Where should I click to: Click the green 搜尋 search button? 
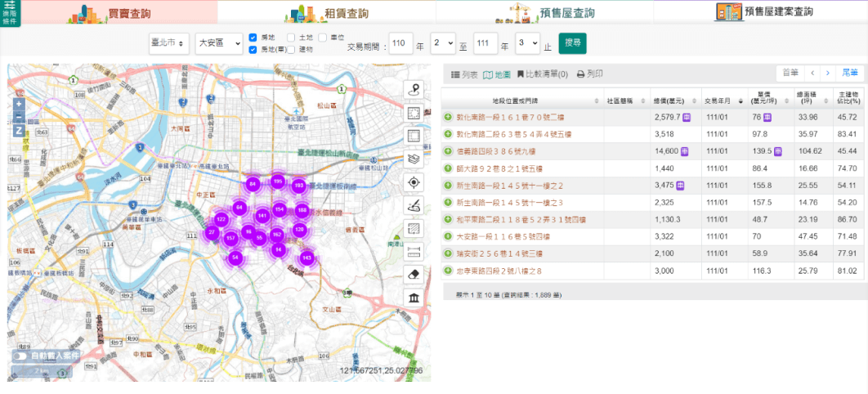pyautogui.click(x=572, y=43)
